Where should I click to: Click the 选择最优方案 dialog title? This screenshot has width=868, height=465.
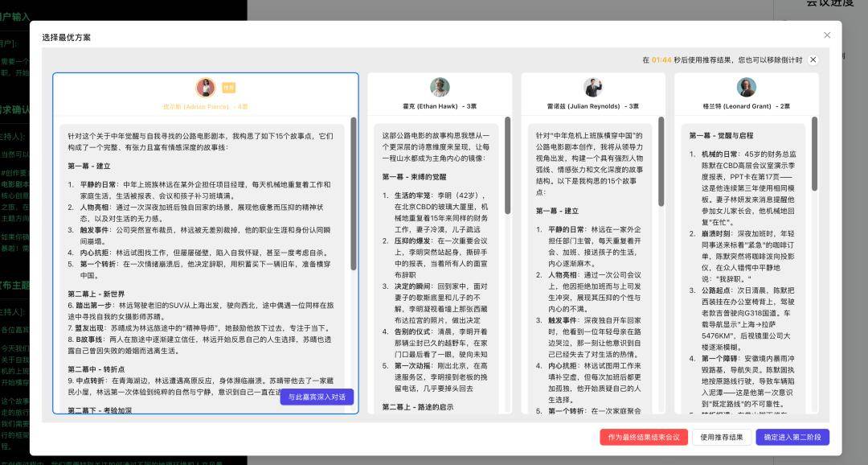(67, 37)
